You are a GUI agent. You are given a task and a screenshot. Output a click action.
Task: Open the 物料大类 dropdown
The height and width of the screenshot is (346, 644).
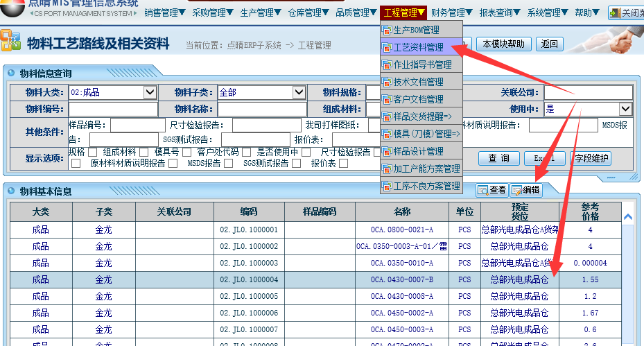coord(150,92)
